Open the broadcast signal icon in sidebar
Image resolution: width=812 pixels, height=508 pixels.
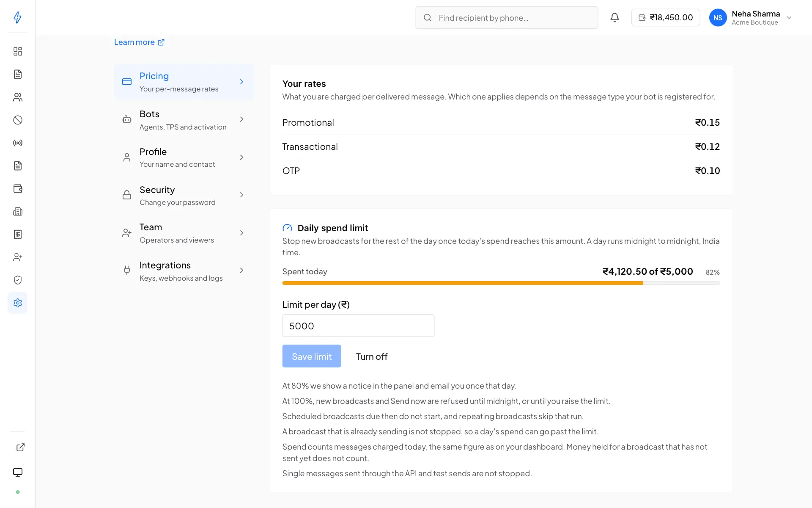(x=17, y=143)
